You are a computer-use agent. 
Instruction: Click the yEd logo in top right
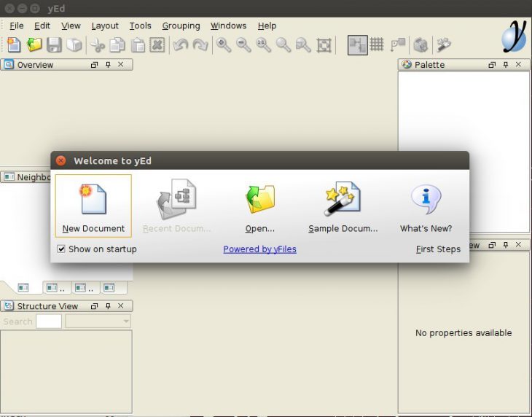515,36
